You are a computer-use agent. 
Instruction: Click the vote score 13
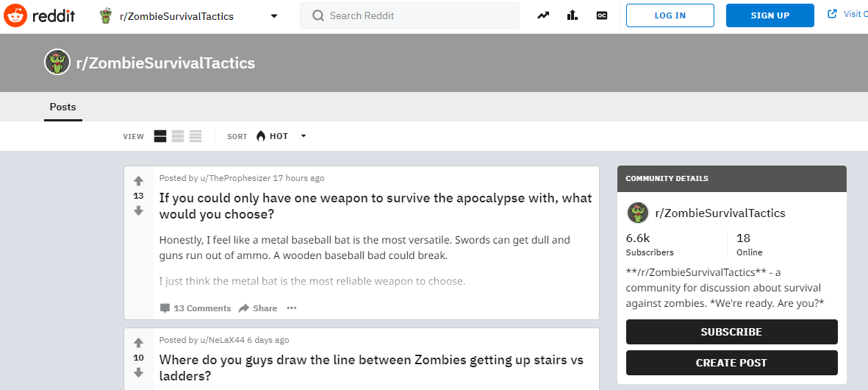pos(138,196)
